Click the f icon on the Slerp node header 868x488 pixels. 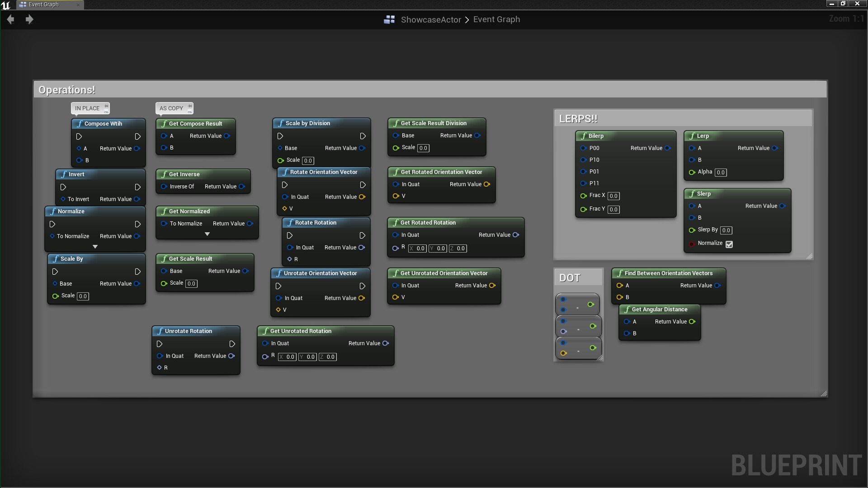coord(692,193)
